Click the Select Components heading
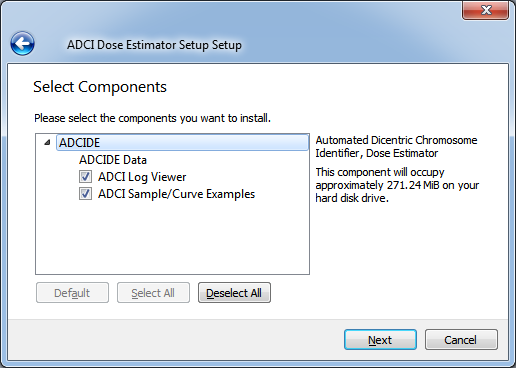This screenshot has height=368, width=516. 100,87
